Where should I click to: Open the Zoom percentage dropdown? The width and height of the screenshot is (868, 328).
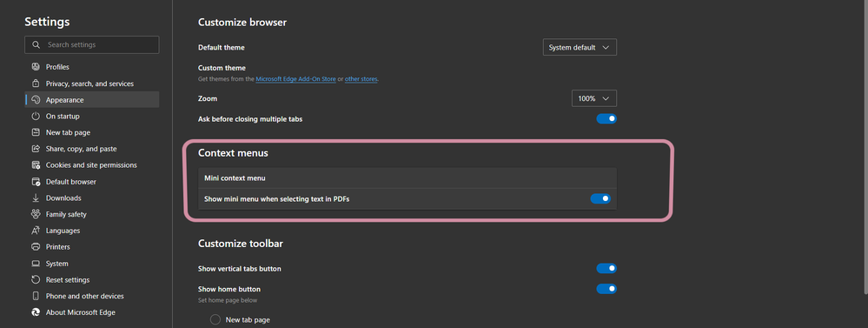pyautogui.click(x=594, y=98)
